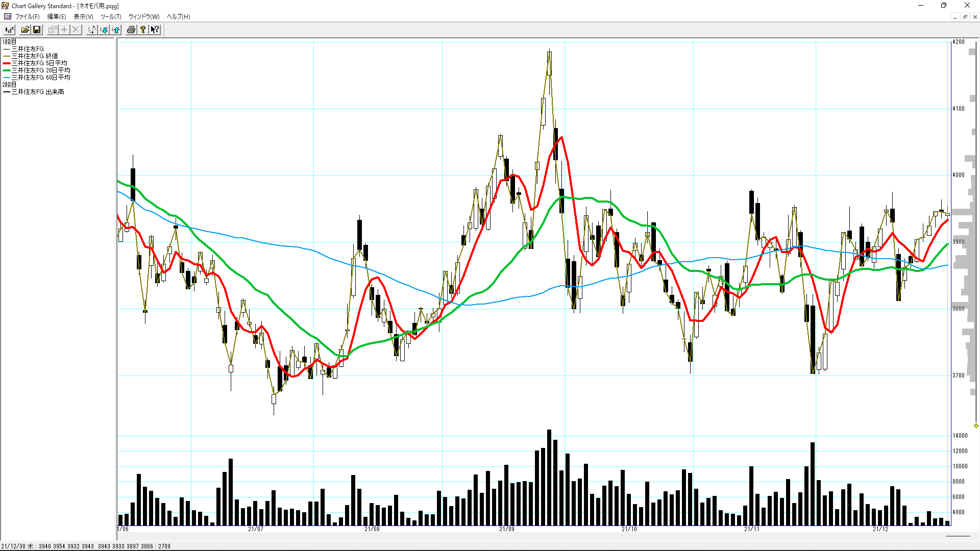Open the ウィンドウ(W) menu

pyautogui.click(x=143, y=16)
